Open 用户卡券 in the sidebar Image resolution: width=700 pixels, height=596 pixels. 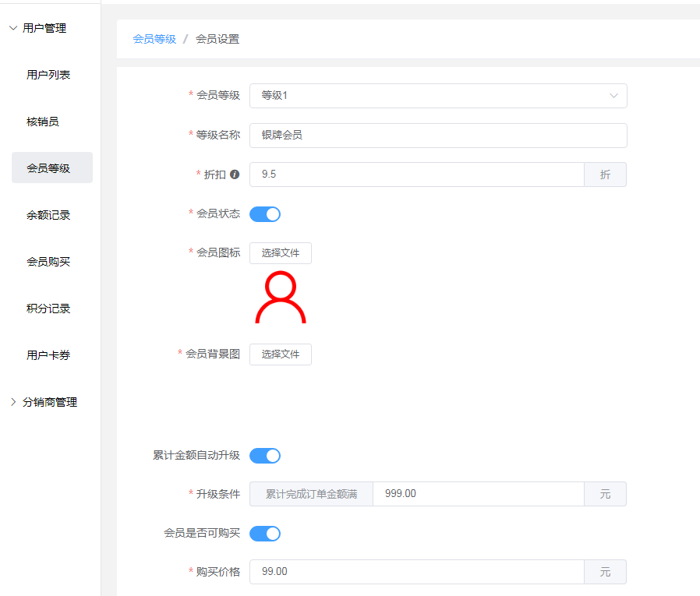(48, 355)
